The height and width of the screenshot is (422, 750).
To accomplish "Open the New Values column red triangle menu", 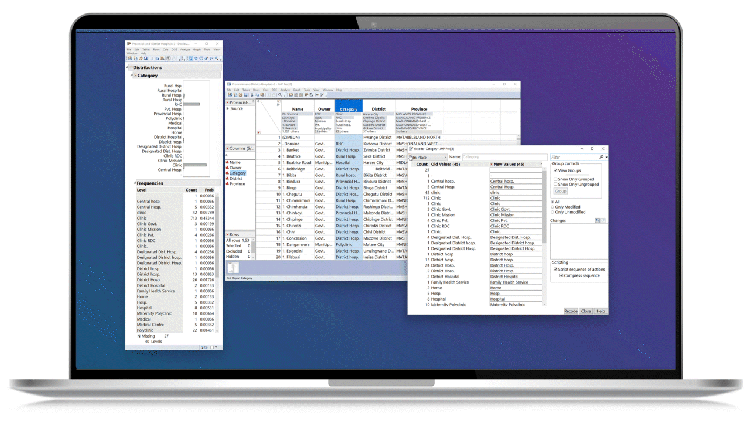I will point(491,164).
